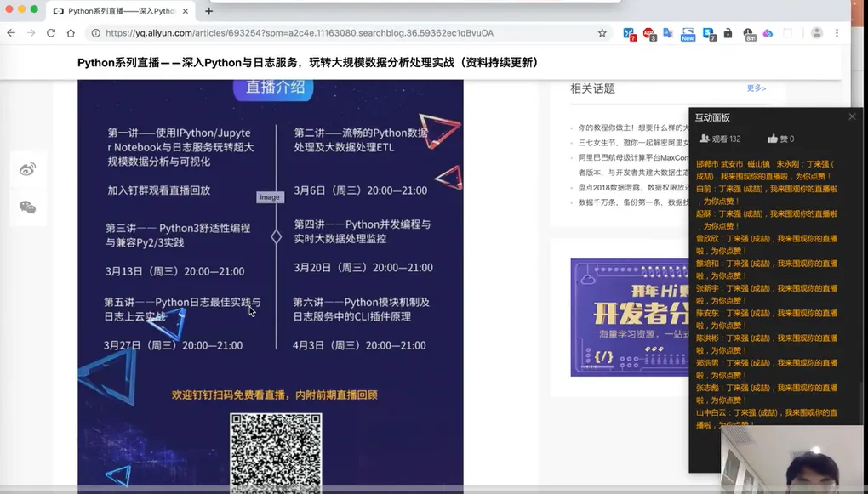Open the blue Y extension with red badge
The height and width of the screenshot is (494, 868).
[x=630, y=34]
